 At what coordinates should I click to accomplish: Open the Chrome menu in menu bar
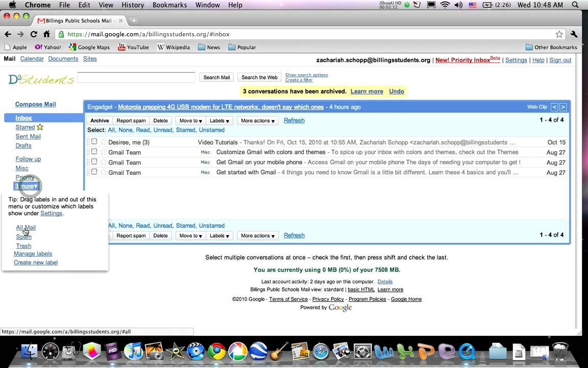point(37,5)
